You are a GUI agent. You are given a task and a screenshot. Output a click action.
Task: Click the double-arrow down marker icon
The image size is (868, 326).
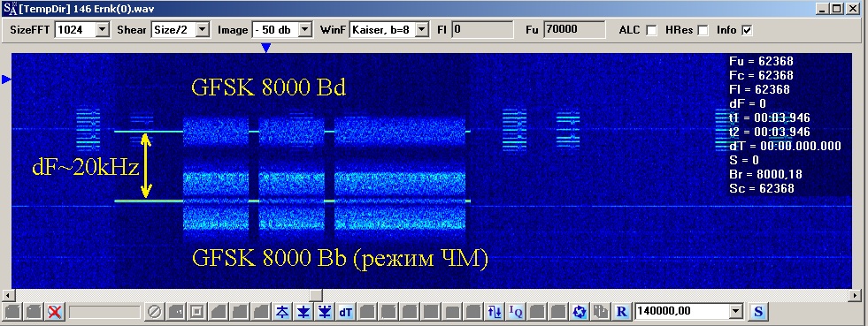tap(325, 312)
